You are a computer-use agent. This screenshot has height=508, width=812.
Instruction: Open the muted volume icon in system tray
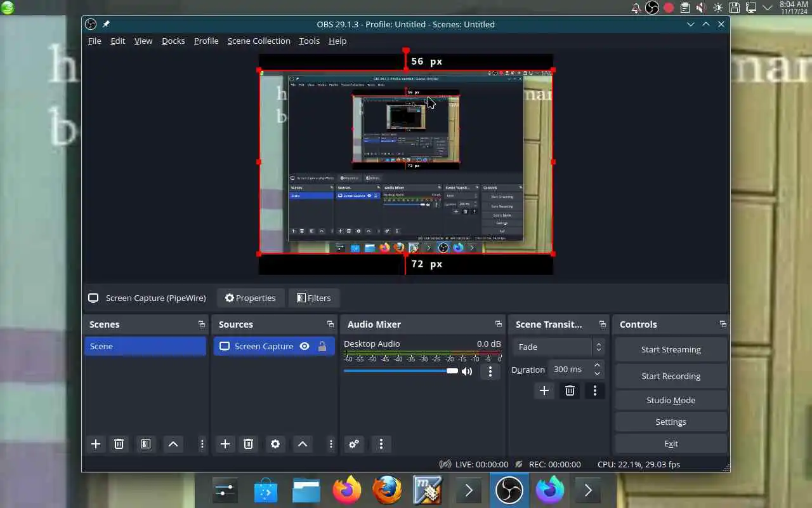click(702, 8)
